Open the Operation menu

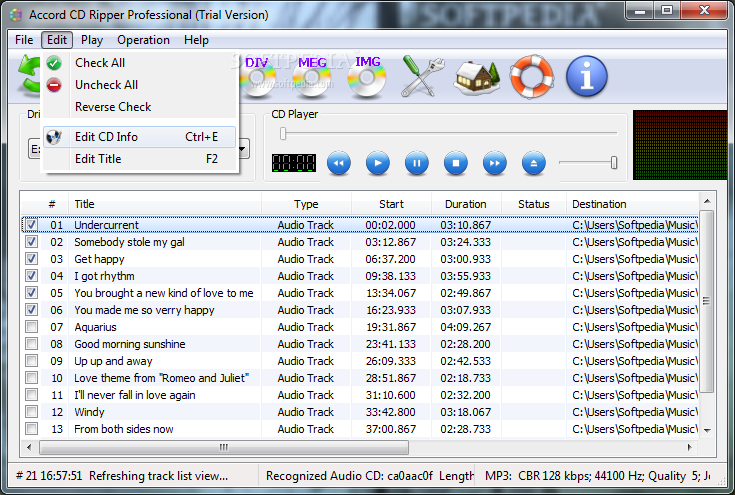[x=143, y=40]
